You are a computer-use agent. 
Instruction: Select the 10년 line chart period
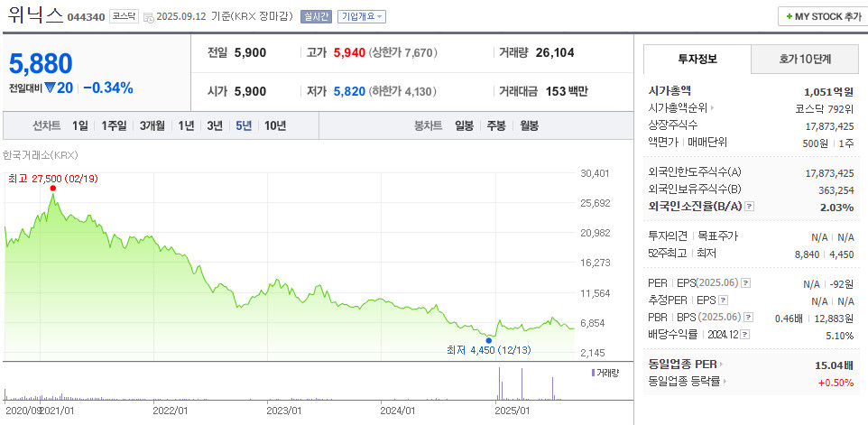[275, 125]
